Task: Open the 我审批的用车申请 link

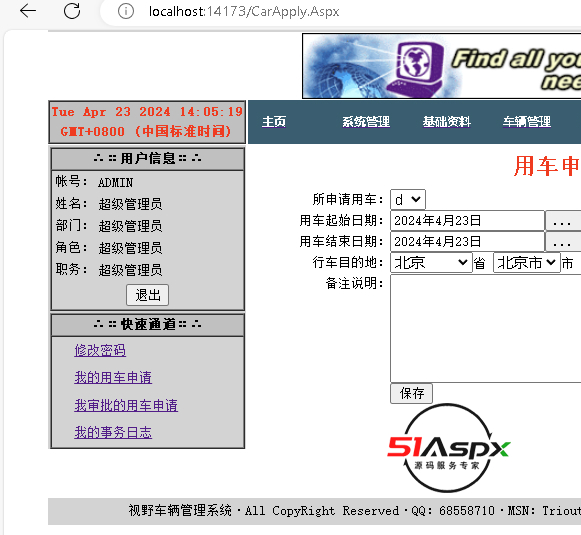Action: click(126, 405)
